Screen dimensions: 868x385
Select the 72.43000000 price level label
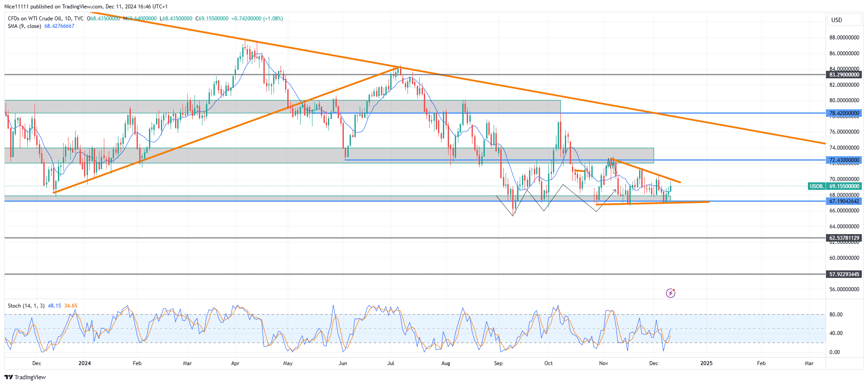tap(844, 160)
